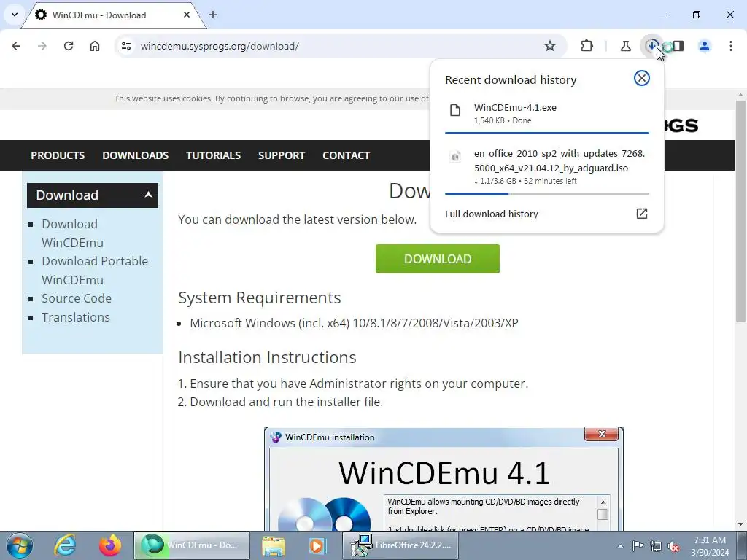Open the PRODUCTS menu
Viewport: 747px width, 560px height.
58,155
